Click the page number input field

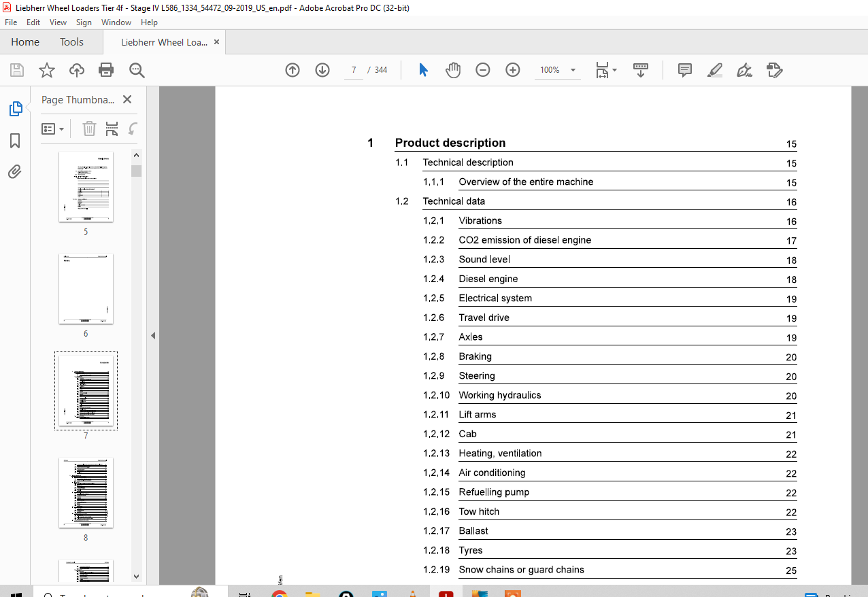tap(354, 70)
